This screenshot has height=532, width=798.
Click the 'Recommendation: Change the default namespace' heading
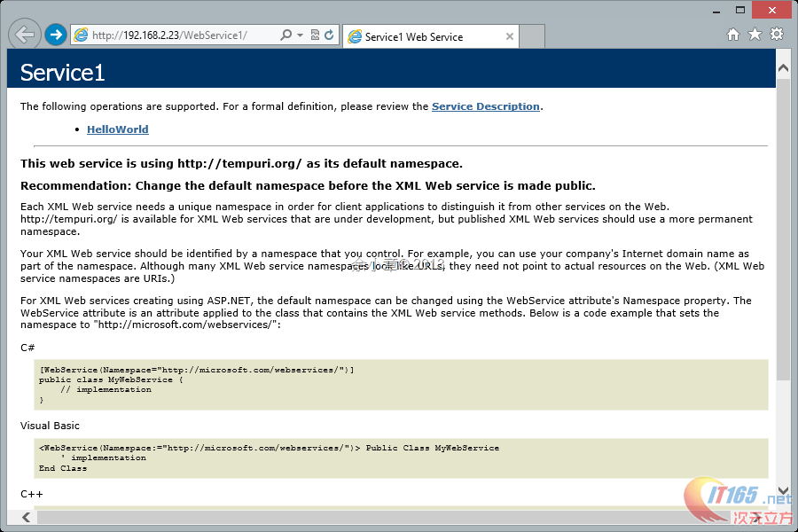pos(308,186)
